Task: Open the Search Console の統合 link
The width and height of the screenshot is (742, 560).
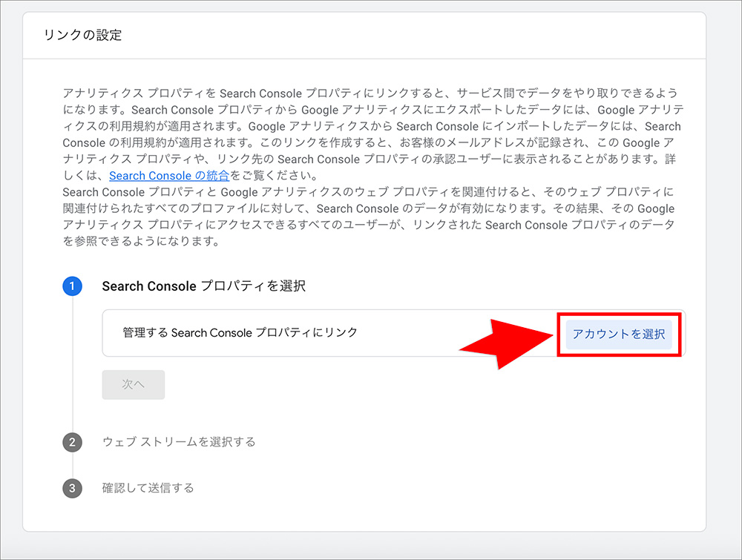Action: tap(169, 176)
